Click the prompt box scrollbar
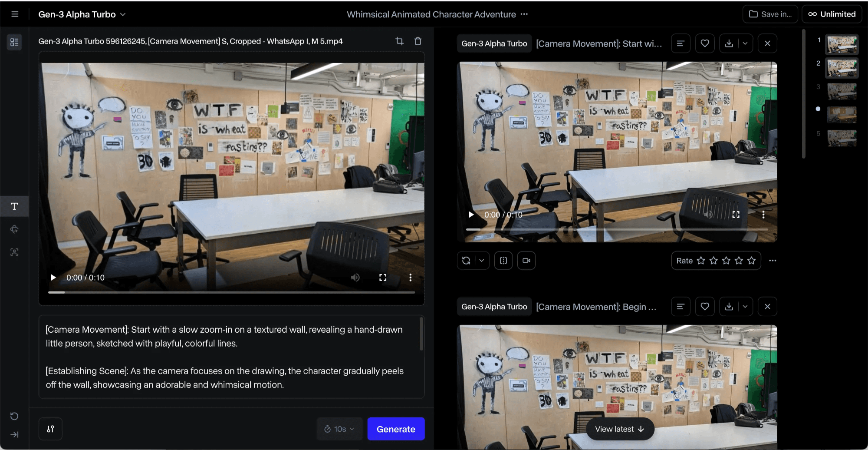 pyautogui.click(x=421, y=334)
